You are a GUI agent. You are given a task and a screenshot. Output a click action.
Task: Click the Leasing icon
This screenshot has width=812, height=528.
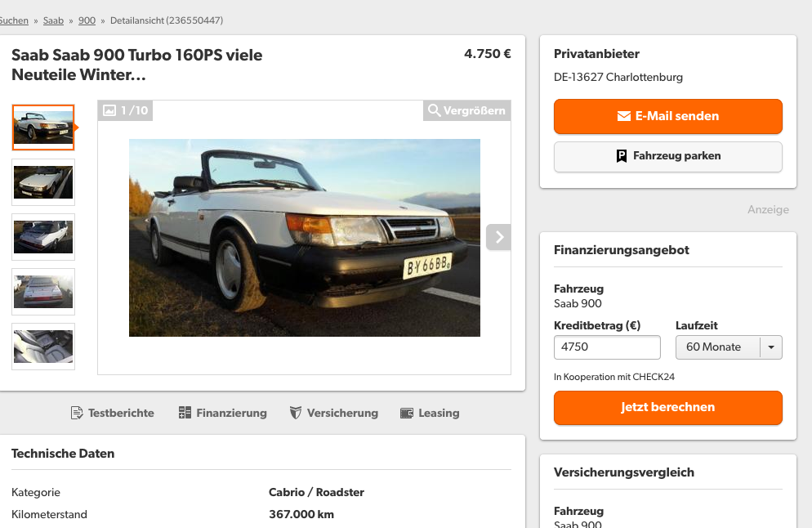click(x=407, y=413)
